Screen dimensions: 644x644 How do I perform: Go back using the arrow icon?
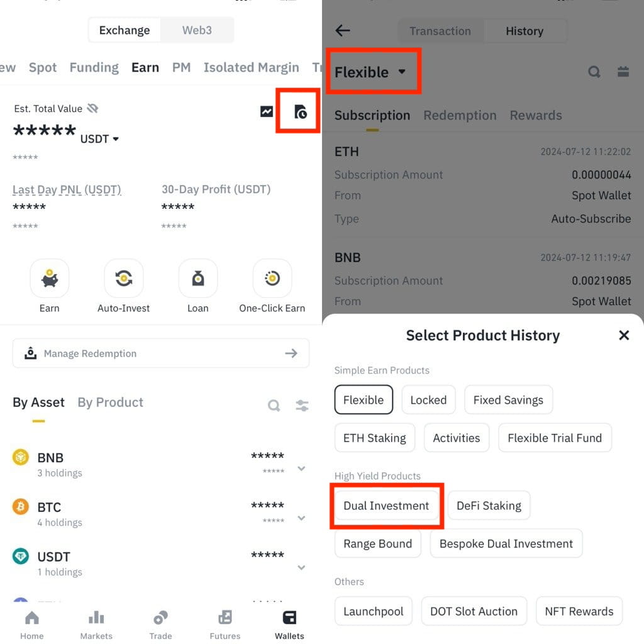(343, 30)
